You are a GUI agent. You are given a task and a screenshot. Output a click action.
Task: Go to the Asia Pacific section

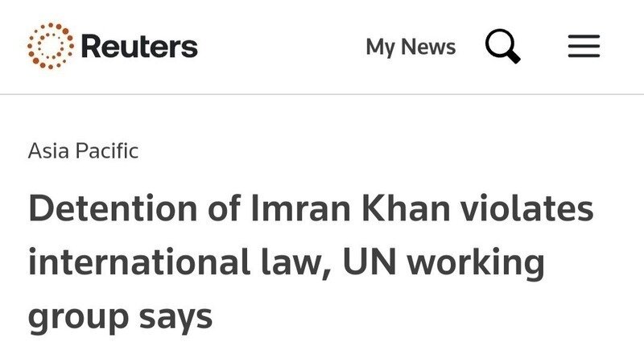(x=84, y=150)
